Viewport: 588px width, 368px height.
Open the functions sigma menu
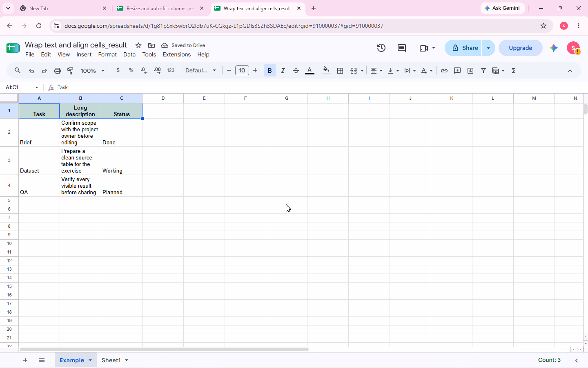pos(514,71)
